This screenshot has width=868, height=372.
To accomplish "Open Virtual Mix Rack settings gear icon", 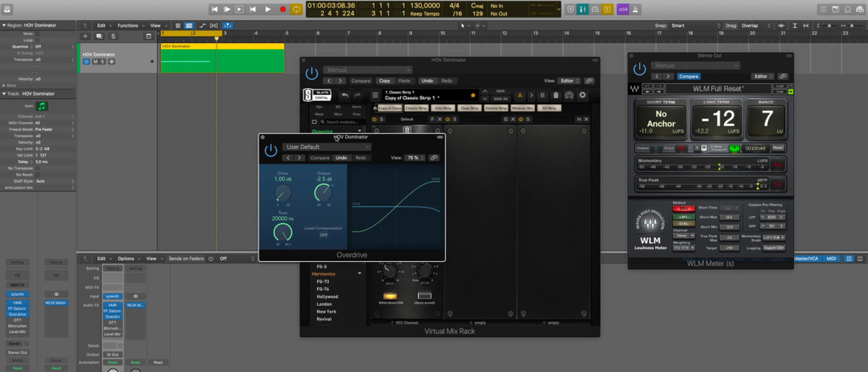I will pos(582,95).
